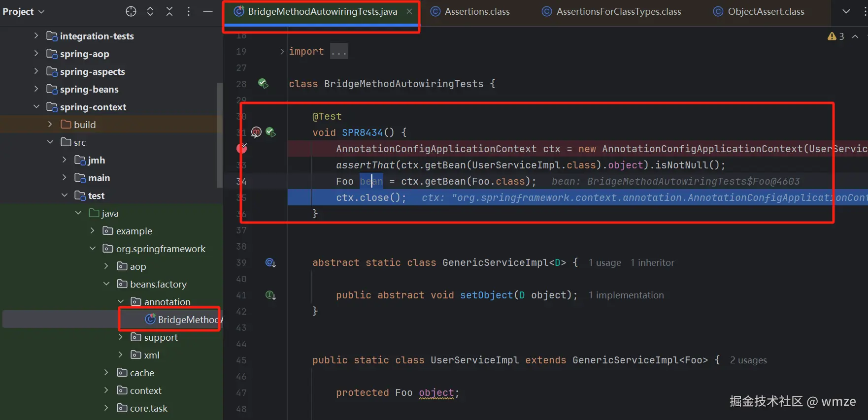The width and height of the screenshot is (868, 420).
Task: Toggle the breakpoint on the AnnotationConfigApplicationContext line
Action: click(242, 148)
